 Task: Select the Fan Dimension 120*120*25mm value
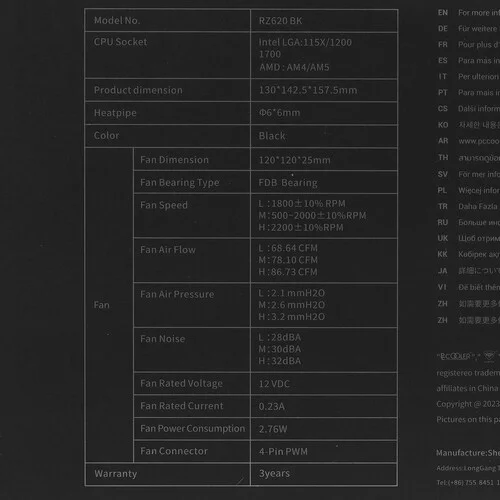click(295, 160)
